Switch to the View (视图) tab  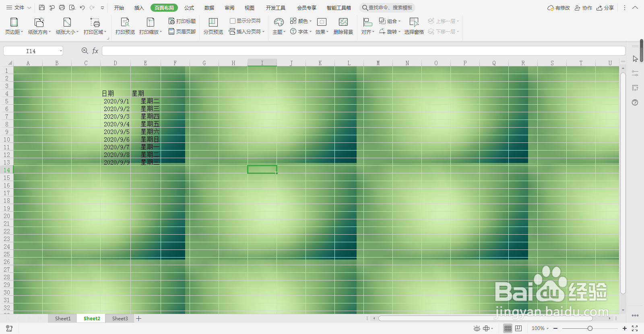(250, 8)
